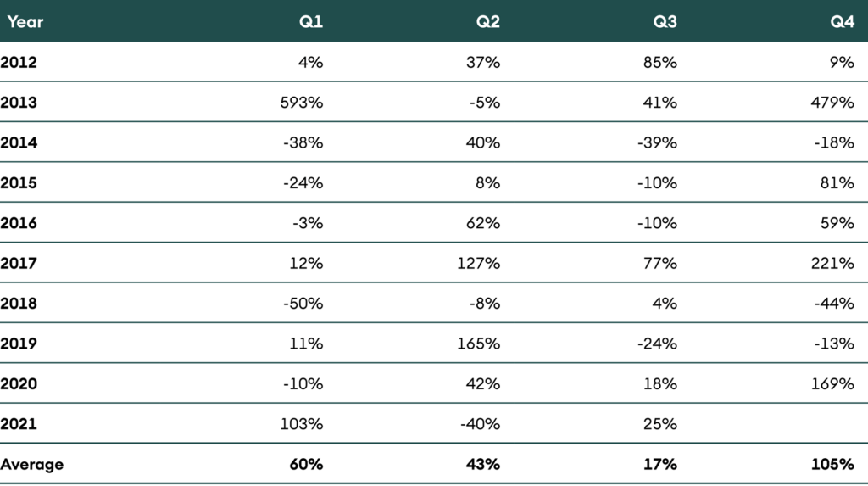Select the 2012 row label
Viewport: 868px width, 486px height.
click(19, 62)
